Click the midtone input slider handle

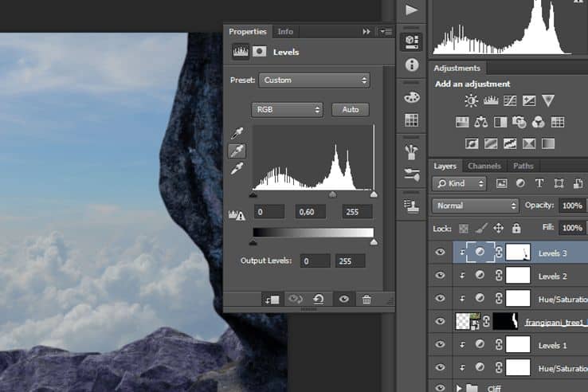332,194
